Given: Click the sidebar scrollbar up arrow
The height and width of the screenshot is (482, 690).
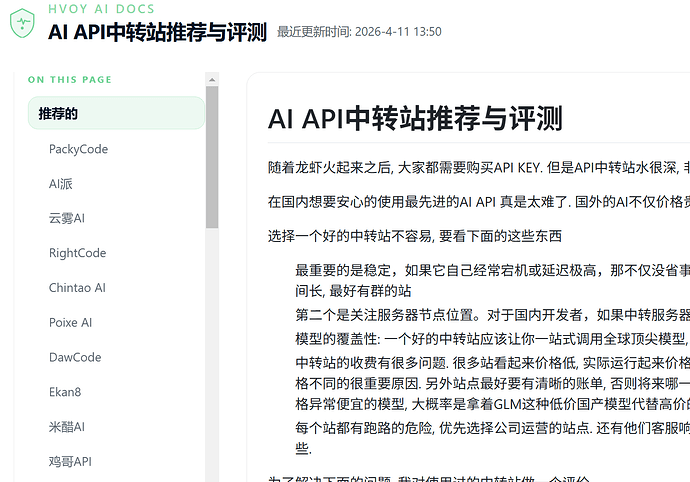Looking at the screenshot, I should (212, 80).
